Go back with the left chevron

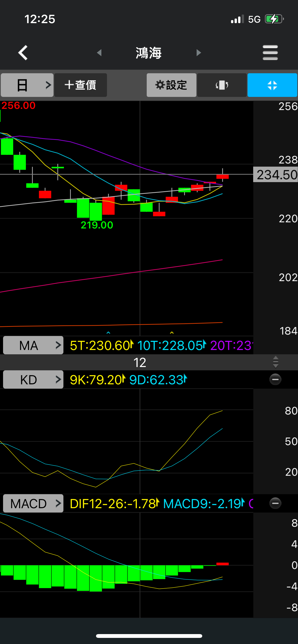pyautogui.click(x=23, y=53)
